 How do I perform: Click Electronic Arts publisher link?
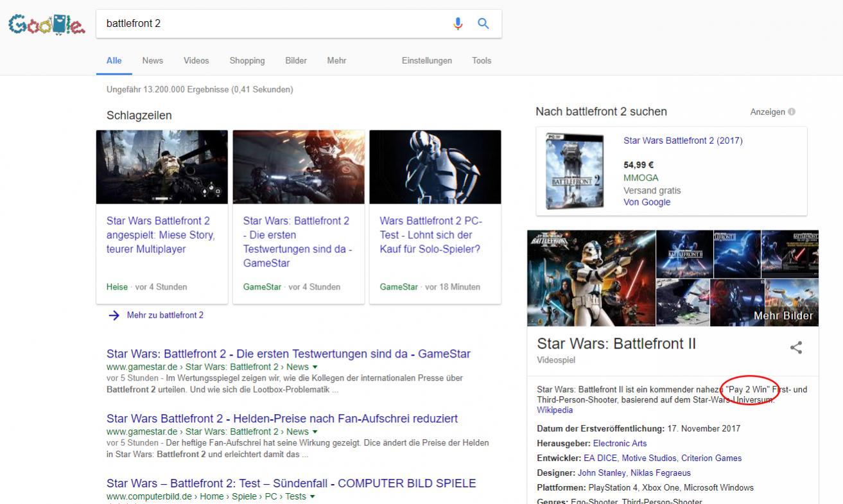click(x=620, y=444)
